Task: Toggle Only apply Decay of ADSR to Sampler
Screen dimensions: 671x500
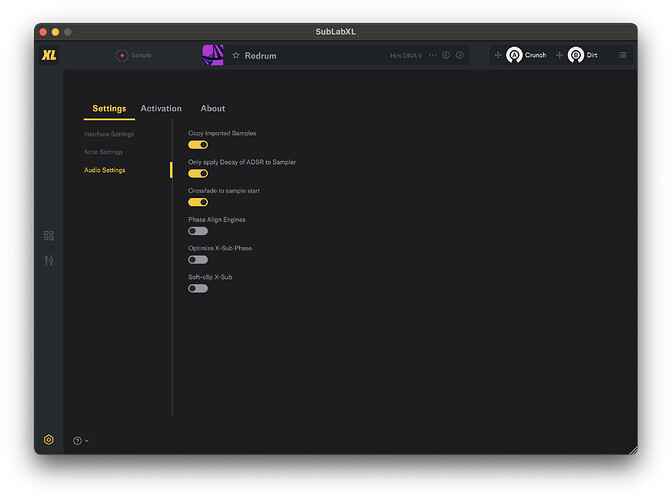Action: pyautogui.click(x=198, y=174)
